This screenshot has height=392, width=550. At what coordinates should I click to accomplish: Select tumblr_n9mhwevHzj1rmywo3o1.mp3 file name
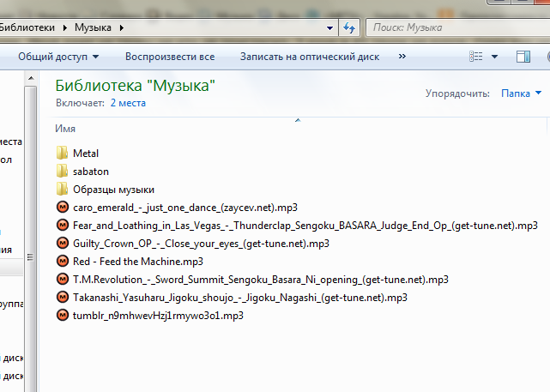click(x=158, y=316)
